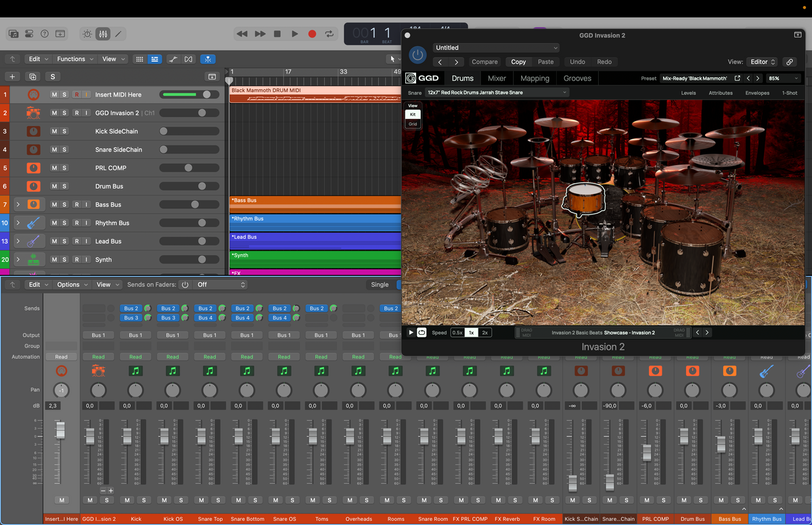Switch to the GGD Mapping tab
The height and width of the screenshot is (525, 812).
coord(535,78)
